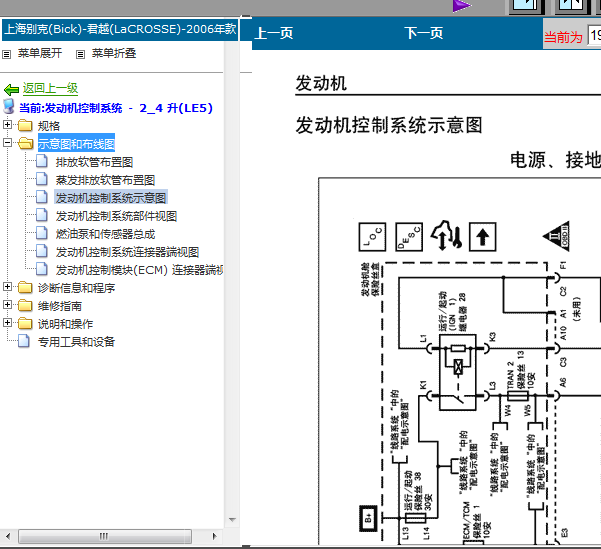
Task: Expand the 说明和操作 folder node
Action: (7, 322)
